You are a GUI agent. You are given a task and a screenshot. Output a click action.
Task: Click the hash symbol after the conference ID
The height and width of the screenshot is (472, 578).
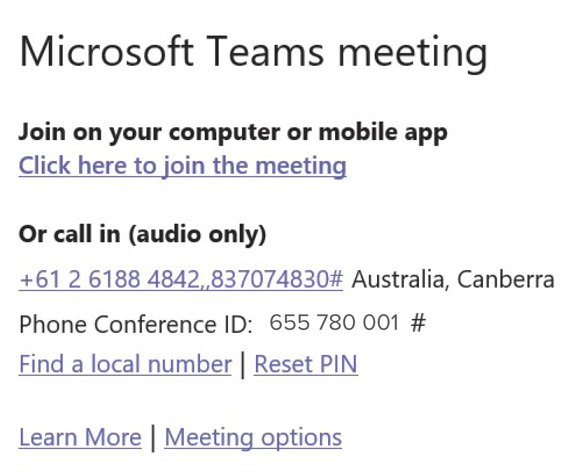pyautogui.click(x=418, y=322)
